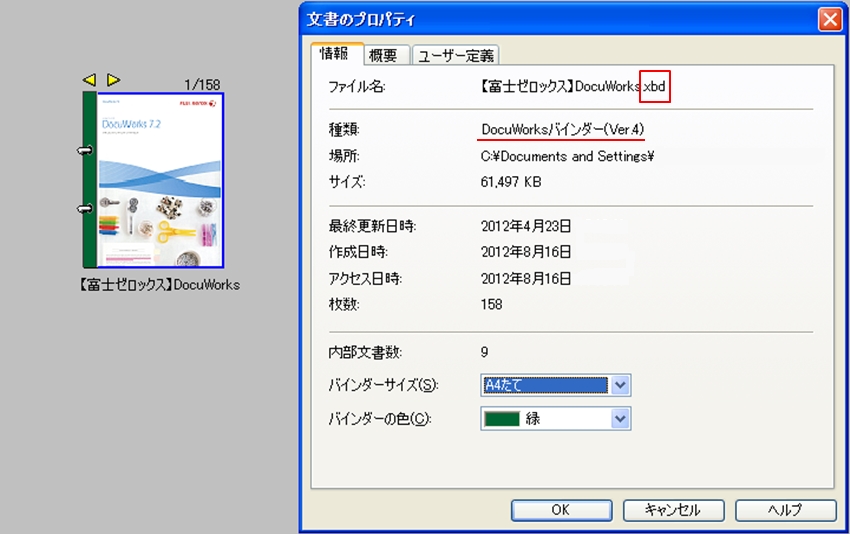Open the バインダーサイズ dropdown arrow
This screenshot has width=850, height=534.
coord(620,385)
